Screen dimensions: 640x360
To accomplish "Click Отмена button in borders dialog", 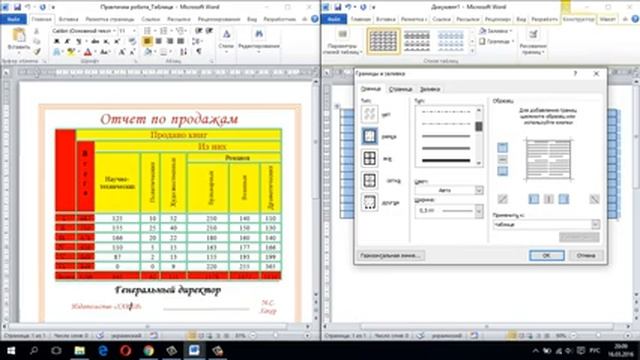I will pyautogui.click(x=586, y=256).
